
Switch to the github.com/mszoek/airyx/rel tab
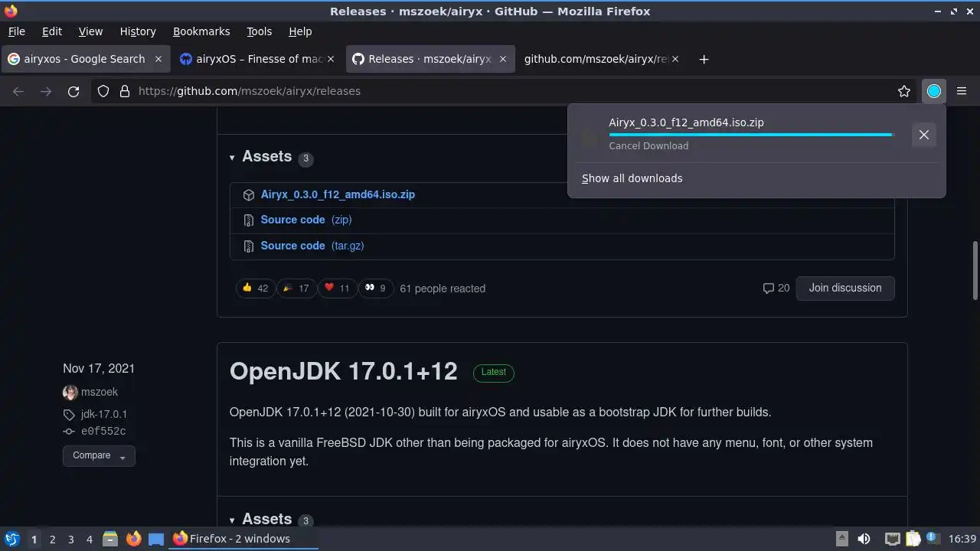coord(601,59)
